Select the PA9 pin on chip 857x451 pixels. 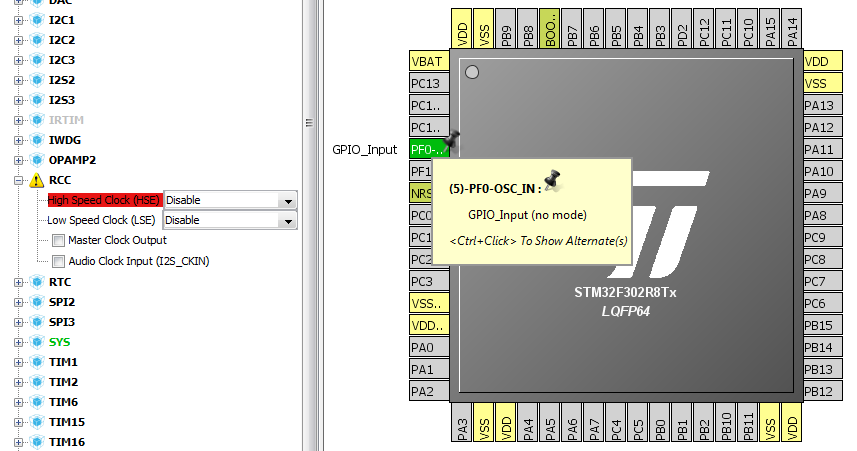coord(823,194)
